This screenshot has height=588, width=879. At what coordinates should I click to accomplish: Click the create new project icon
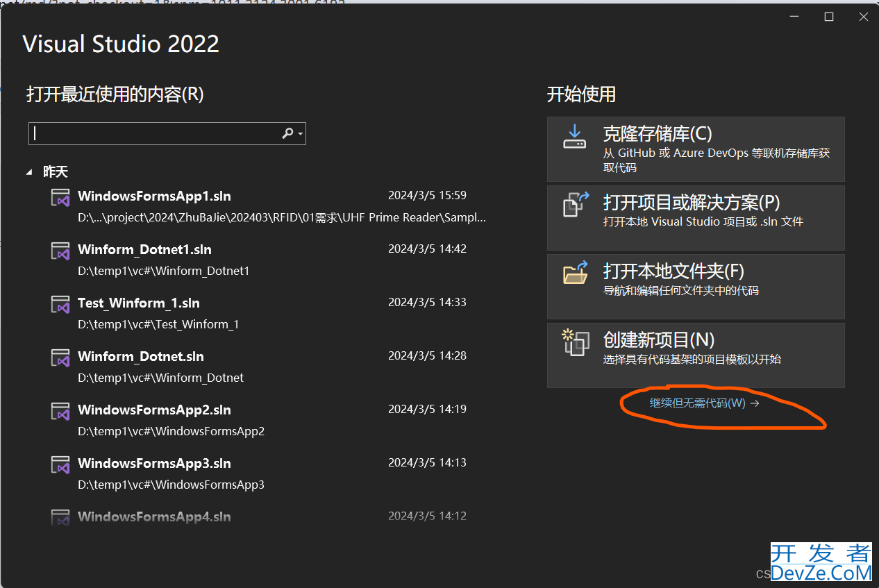(x=576, y=342)
